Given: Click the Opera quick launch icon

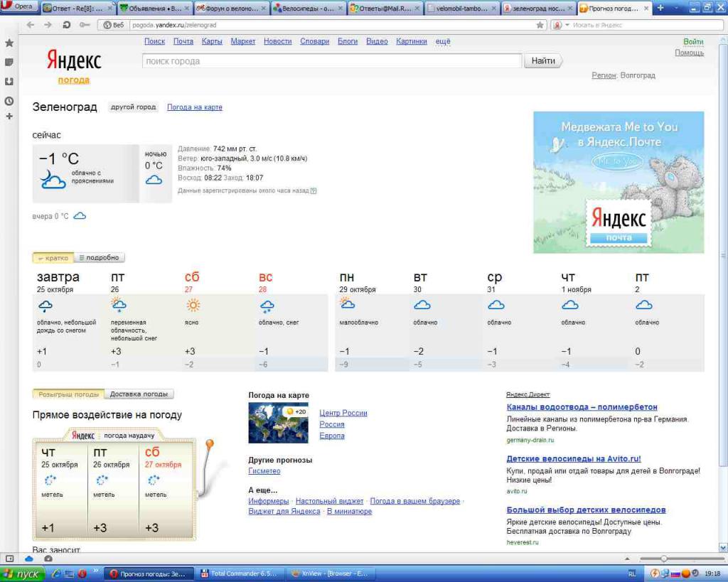Looking at the screenshot, I should click(x=82, y=574).
